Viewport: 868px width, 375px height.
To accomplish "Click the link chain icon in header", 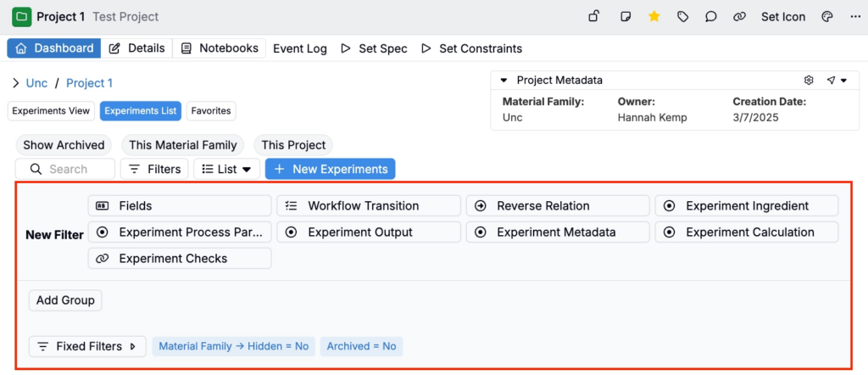I will [739, 16].
